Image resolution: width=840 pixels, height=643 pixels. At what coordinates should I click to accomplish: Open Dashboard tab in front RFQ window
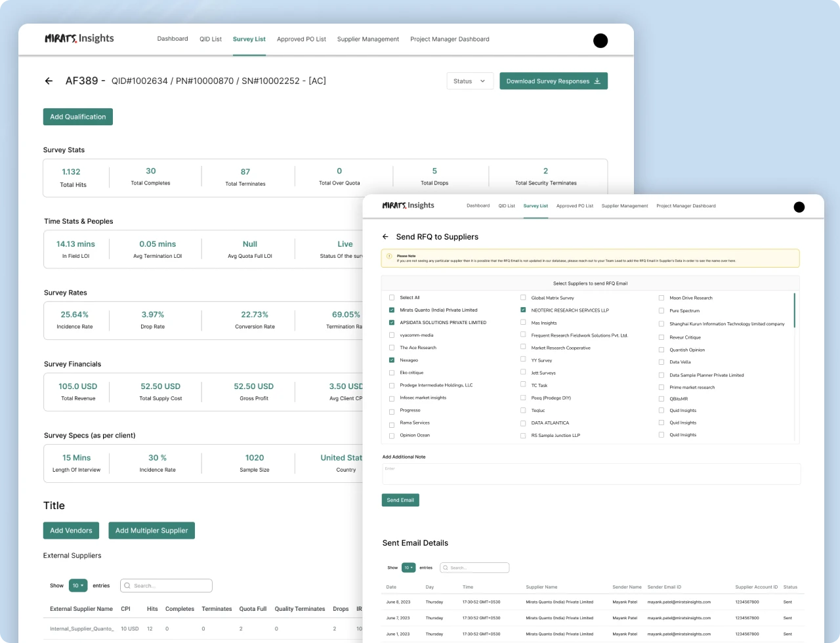click(478, 205)
